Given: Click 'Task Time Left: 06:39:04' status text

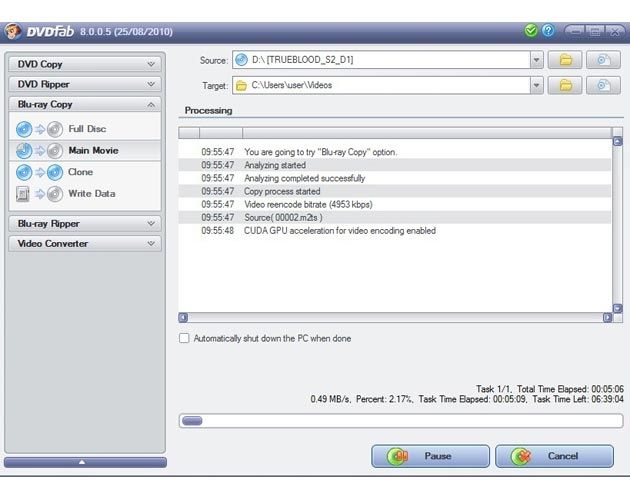Looking at the screenshot, I should tap(578, 399).
